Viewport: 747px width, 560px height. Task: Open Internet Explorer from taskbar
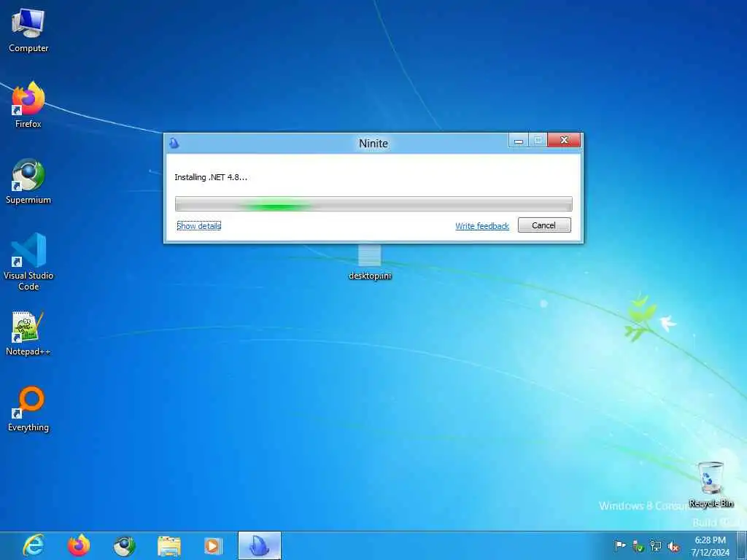[34, 545]
